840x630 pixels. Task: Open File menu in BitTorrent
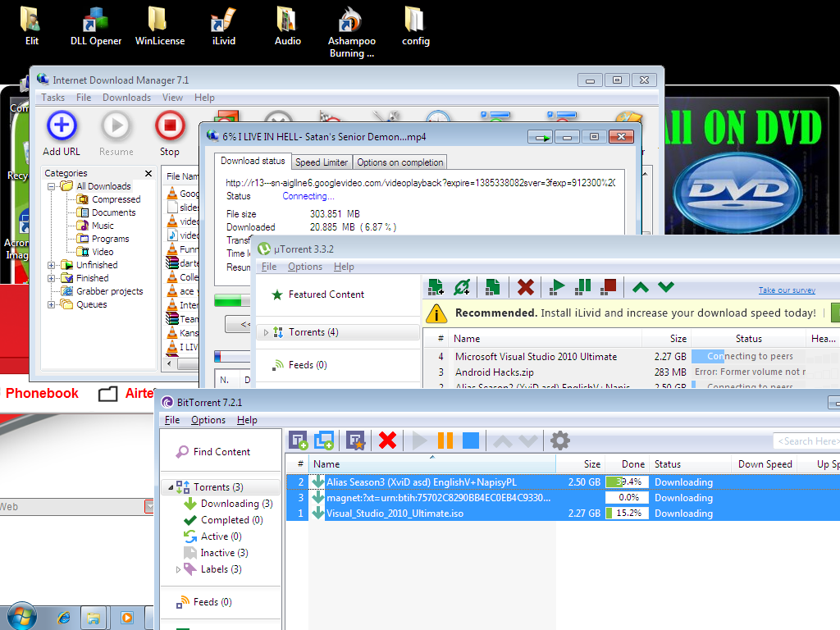pyautogui.click(x=172, y=420)
